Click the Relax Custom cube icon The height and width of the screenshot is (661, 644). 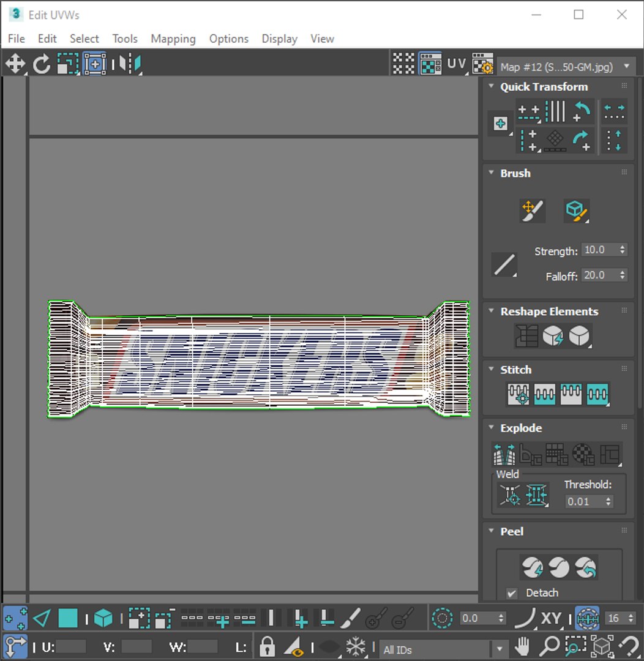click(x=580, y=336)
